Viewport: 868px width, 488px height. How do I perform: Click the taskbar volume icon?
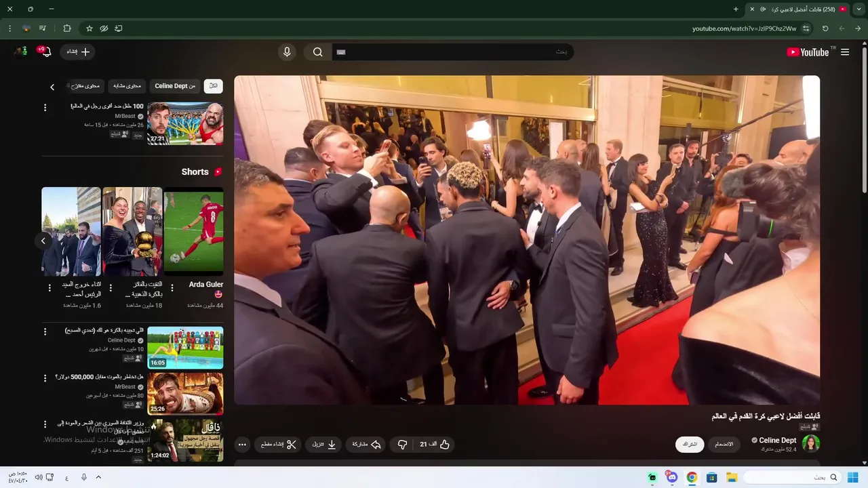pyautogui.click(x=39, y=477)
